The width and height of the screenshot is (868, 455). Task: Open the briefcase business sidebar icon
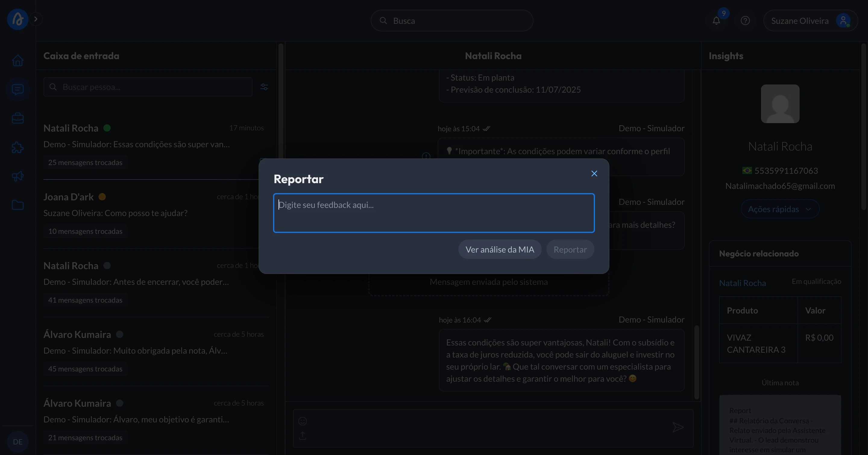[17, 118]
